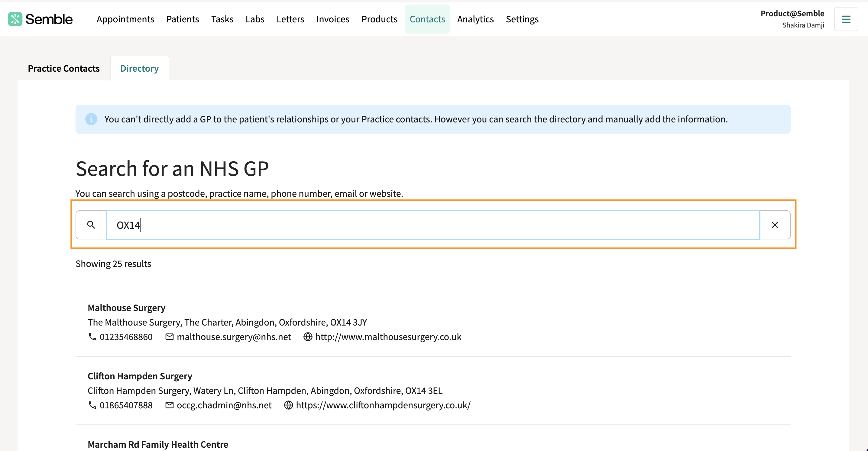Open the hamburger menu icon
This screenshot has height=451, width=868.
coord(846,19)
